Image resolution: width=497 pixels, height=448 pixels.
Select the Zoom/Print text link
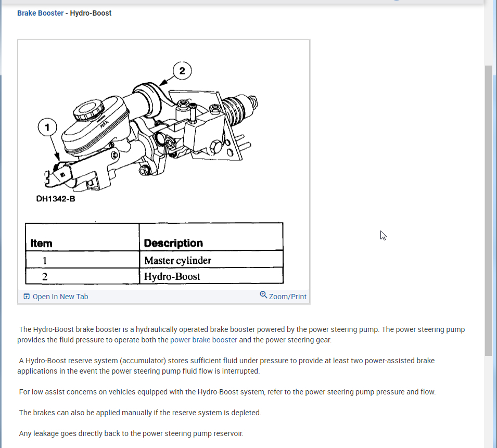pyautogui.click(x=287, y=297)
